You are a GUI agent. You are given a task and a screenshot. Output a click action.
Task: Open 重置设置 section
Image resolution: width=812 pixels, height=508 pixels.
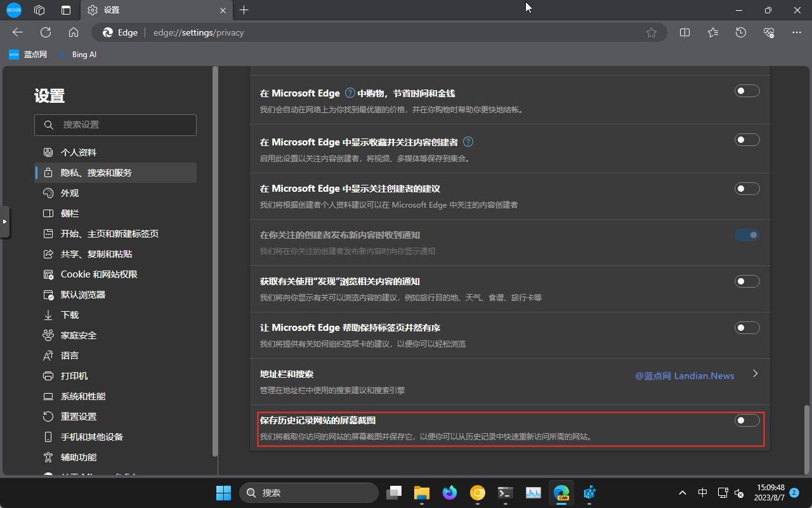click(115, 417)
